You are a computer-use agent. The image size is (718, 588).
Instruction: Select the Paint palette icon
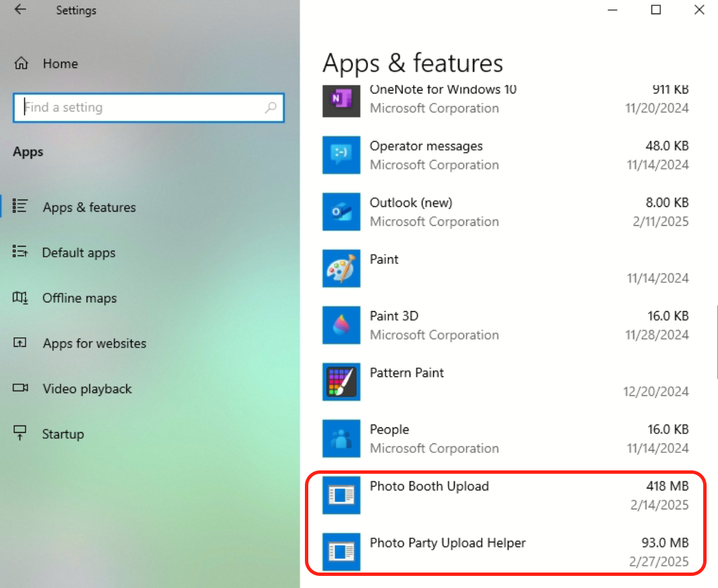pos(341,269)
